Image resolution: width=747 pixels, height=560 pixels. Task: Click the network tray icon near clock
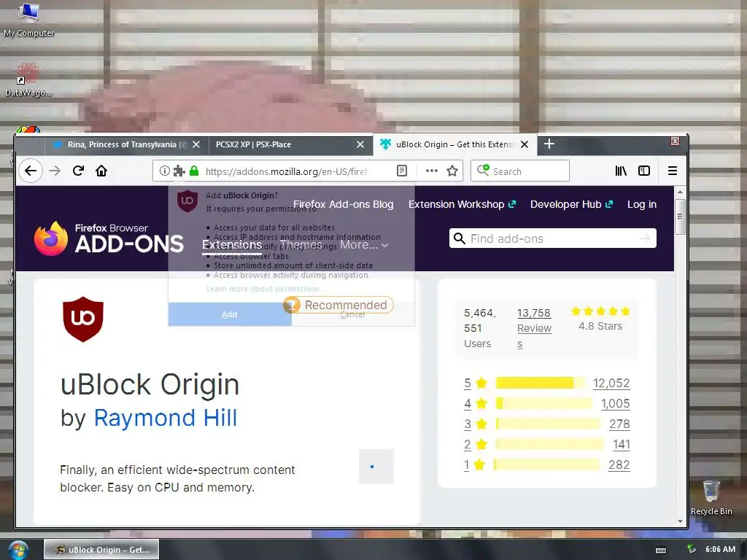point(692,550)
